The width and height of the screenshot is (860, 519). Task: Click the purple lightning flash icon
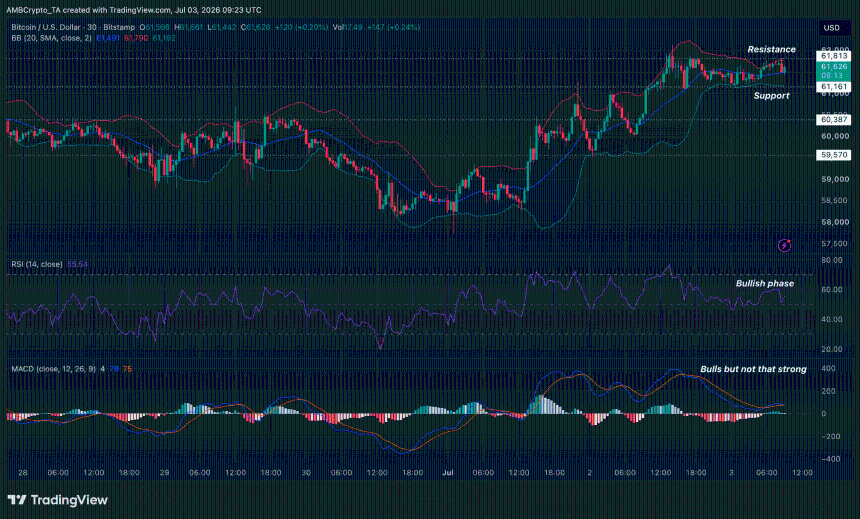click(x=784, y=245)
